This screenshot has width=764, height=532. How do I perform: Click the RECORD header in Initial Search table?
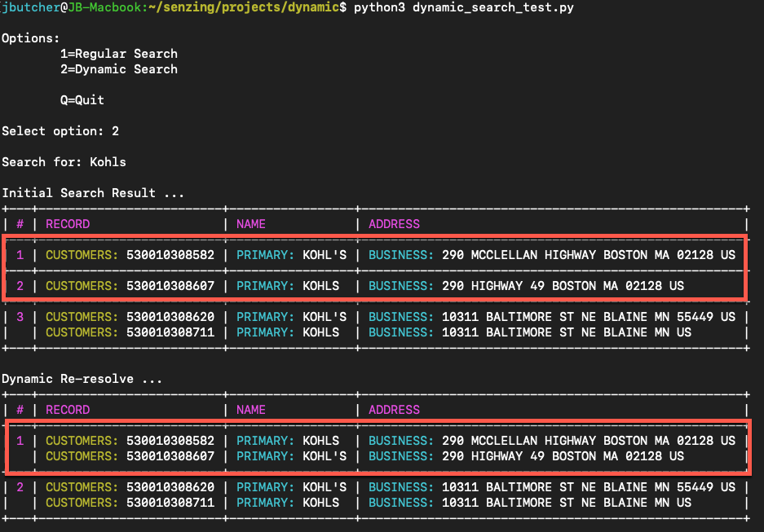pyautogui.click(x=68, y=224)
